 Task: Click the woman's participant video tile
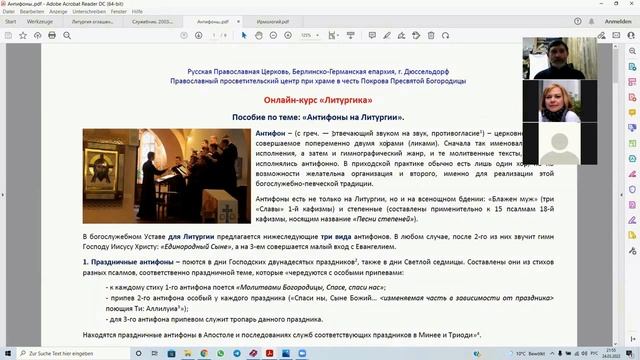click(x=560, y=101)
